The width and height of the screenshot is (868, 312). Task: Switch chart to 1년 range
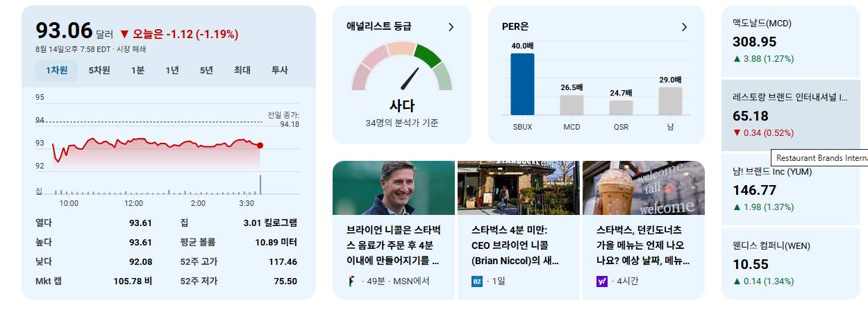[172, 70]
